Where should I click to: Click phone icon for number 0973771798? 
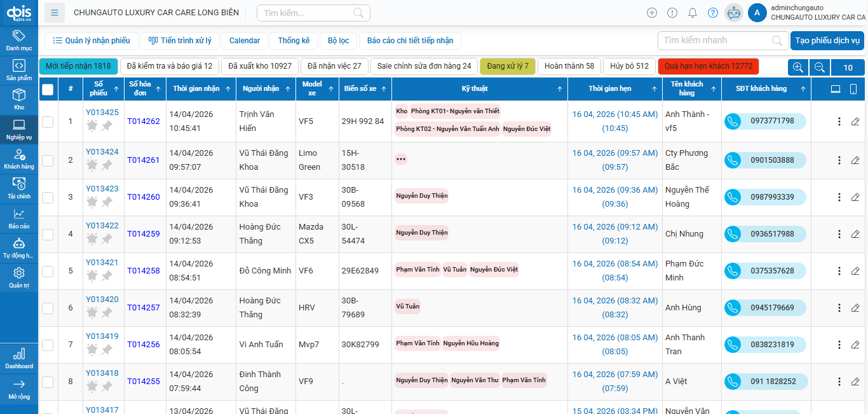(733, 121)
